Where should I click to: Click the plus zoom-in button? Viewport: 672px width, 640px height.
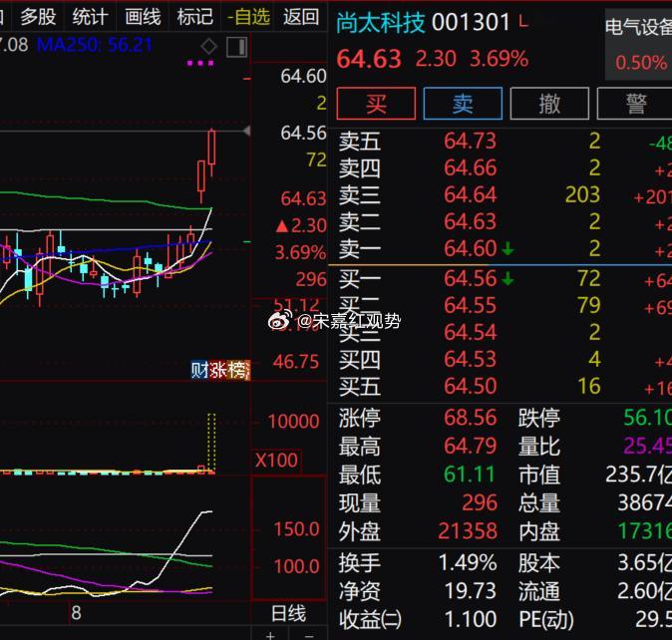(x=270, y=636)
